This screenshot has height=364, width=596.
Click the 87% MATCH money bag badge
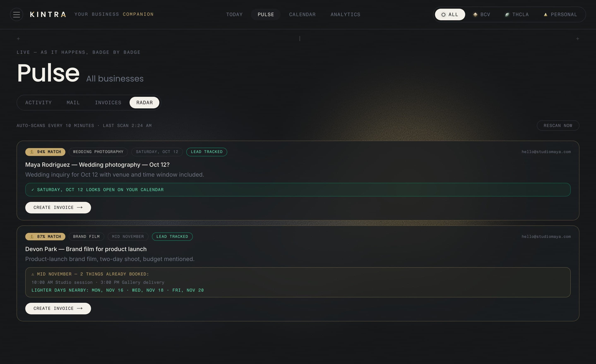tap(45, 237)
